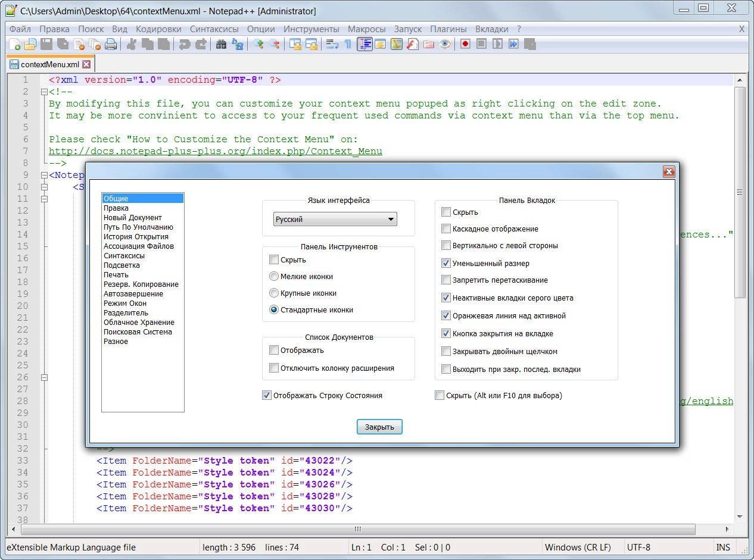The height and width of the screenshot is (560, 754).
Task: Click the Run macro multiple times icon
Action: 514,44
